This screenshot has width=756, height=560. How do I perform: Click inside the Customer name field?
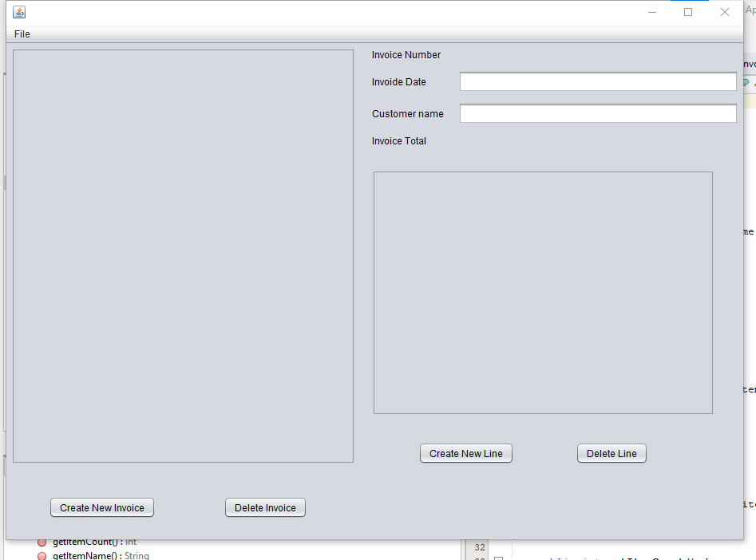(597, 112)
